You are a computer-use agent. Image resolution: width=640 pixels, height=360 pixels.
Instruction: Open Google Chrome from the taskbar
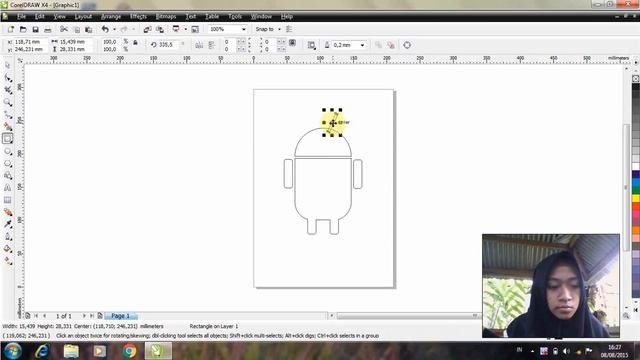[x=129, y=351]
